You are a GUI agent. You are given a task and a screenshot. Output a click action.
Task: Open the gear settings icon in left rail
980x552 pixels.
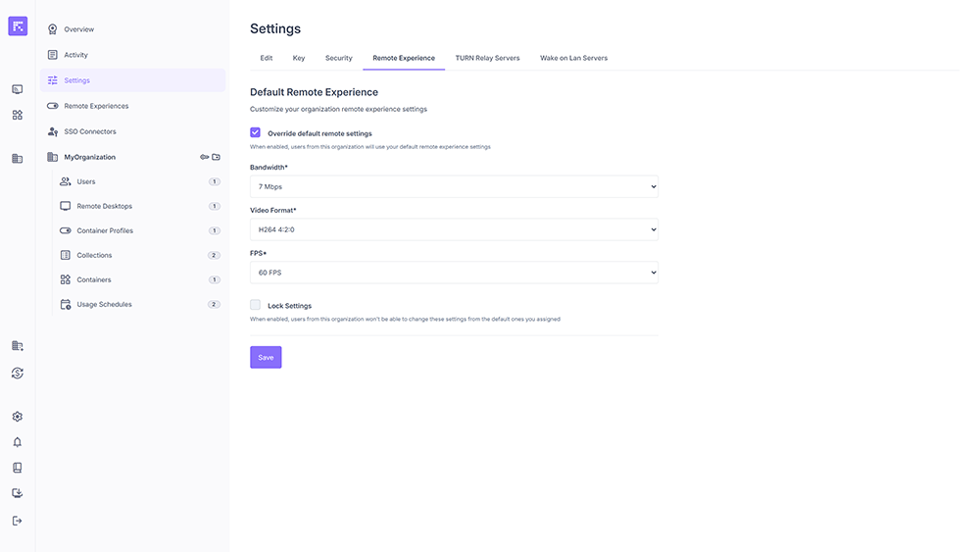tap(17, 417)
